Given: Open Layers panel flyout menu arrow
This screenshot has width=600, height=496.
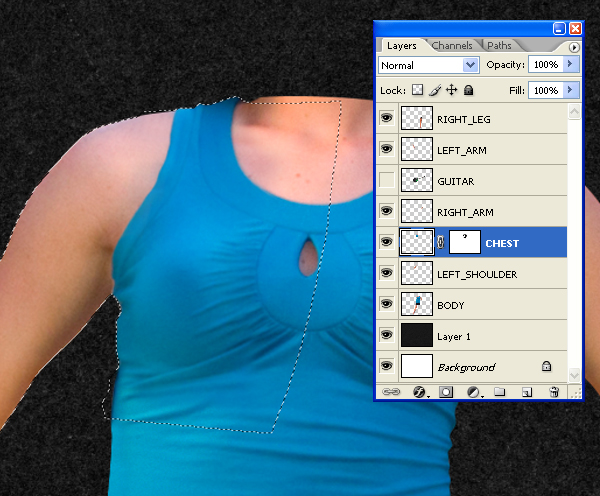Looking at the screenshot, I should [574, 47].
